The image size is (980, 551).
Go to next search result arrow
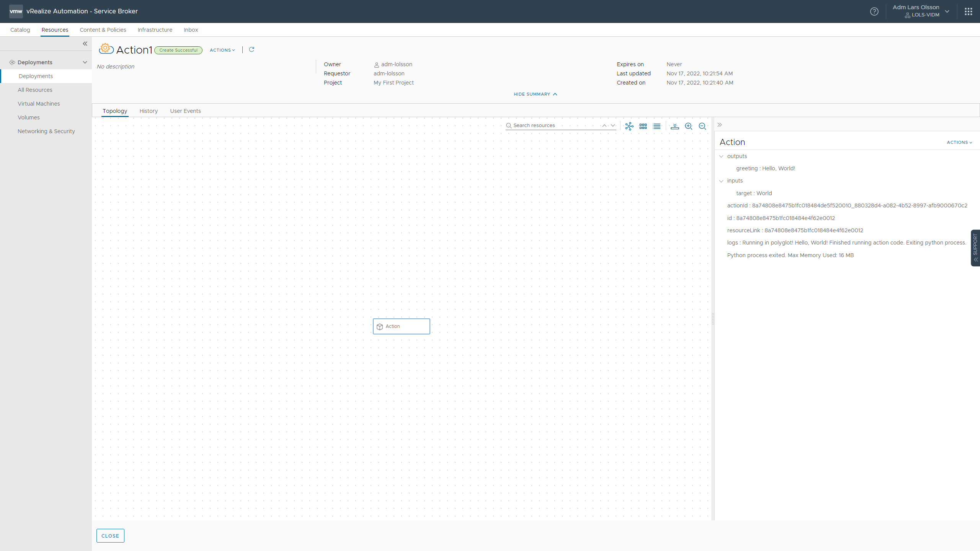[x=613, y=126]
